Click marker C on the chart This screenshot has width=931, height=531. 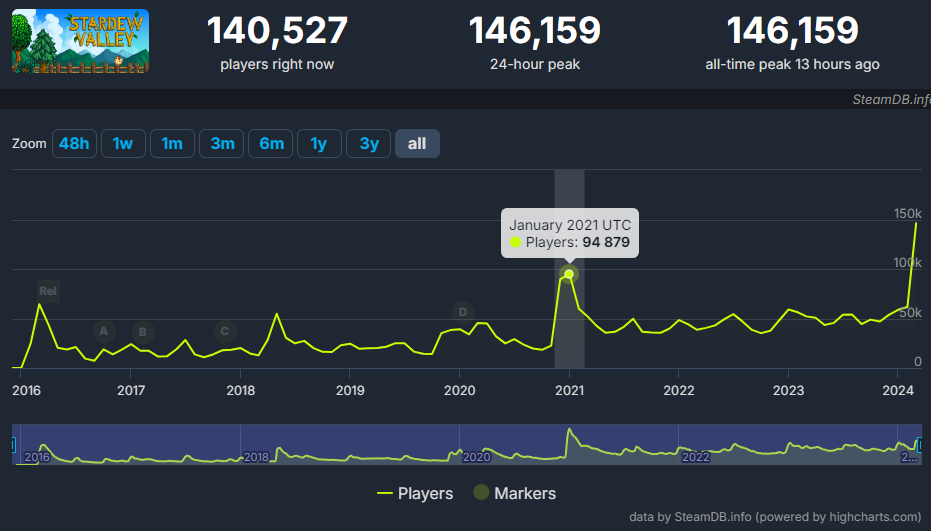coord(225,331)
